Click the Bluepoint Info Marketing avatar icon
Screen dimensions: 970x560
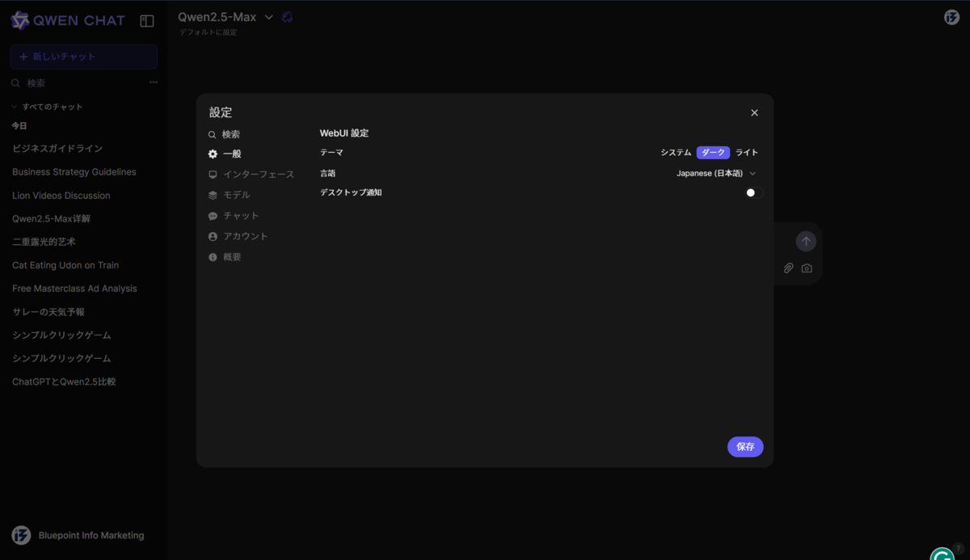pos(21,535)
